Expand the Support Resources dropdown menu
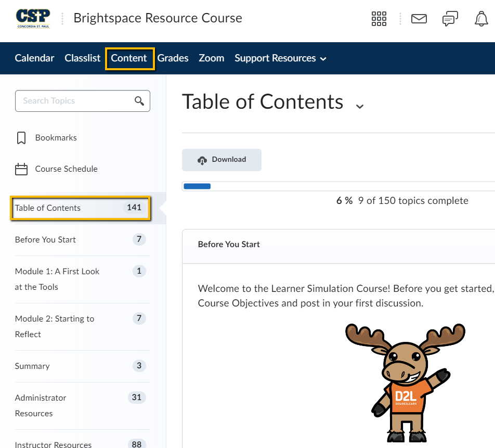Viewport: 495px width, 448px height. 280,58
